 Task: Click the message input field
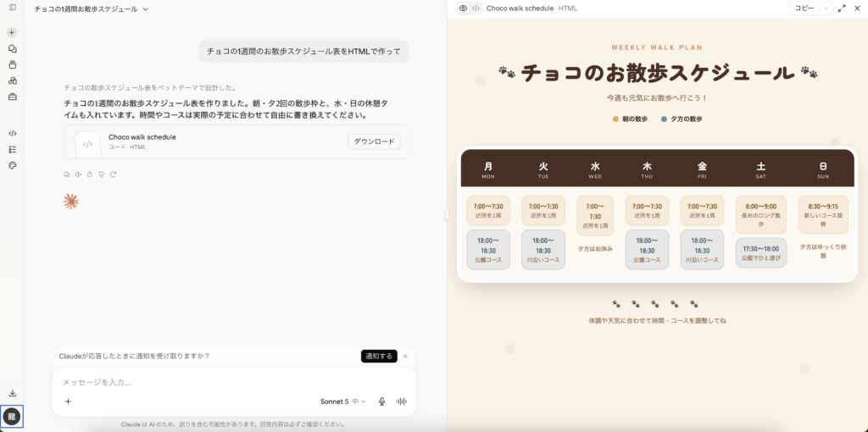(234, 382)
